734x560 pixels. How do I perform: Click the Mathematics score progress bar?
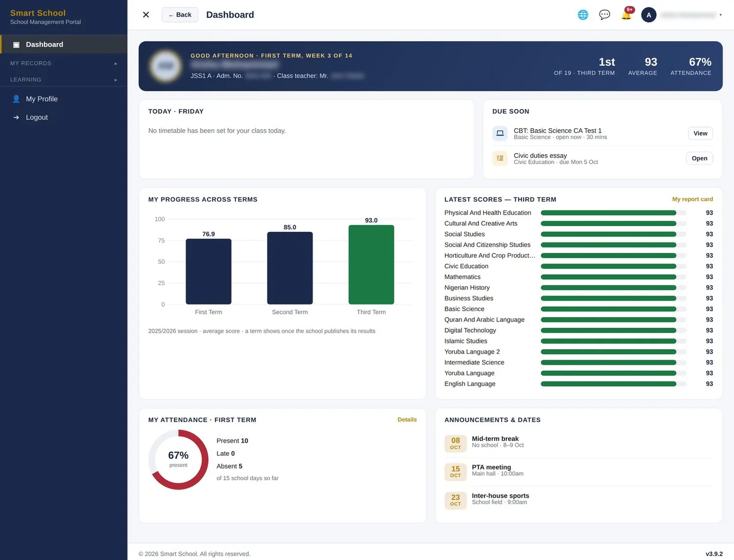(613, 277)
